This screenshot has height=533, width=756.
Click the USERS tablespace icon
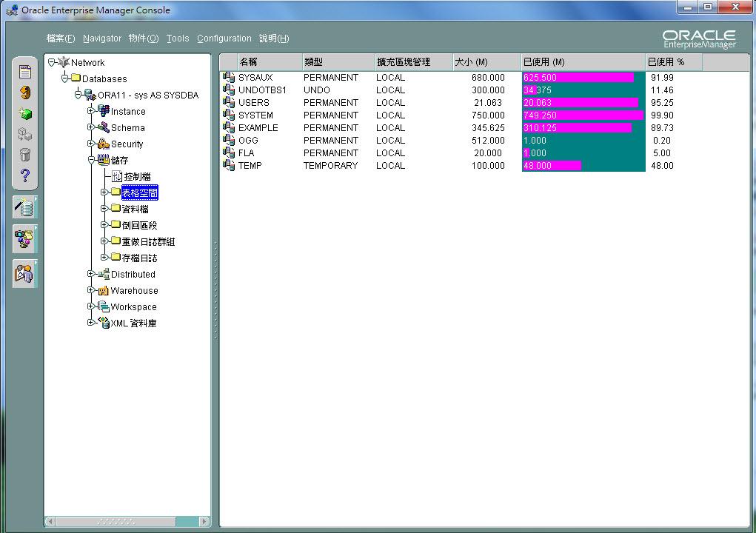point(229,102)
